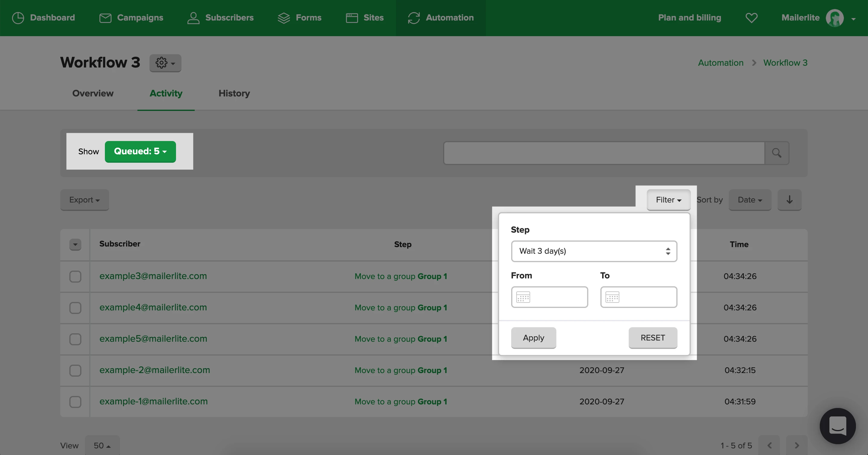Open the To date calendar icon

[612, 297]
